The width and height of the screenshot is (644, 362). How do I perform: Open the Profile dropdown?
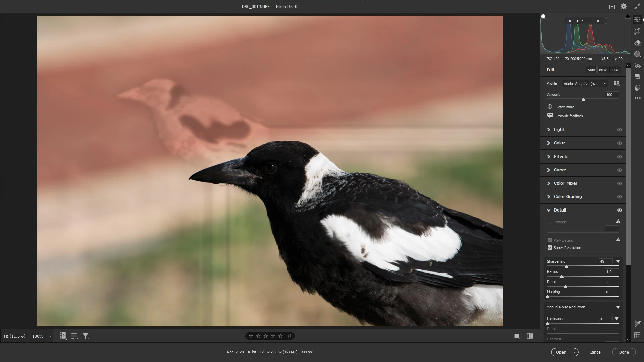tap(585, 84)
